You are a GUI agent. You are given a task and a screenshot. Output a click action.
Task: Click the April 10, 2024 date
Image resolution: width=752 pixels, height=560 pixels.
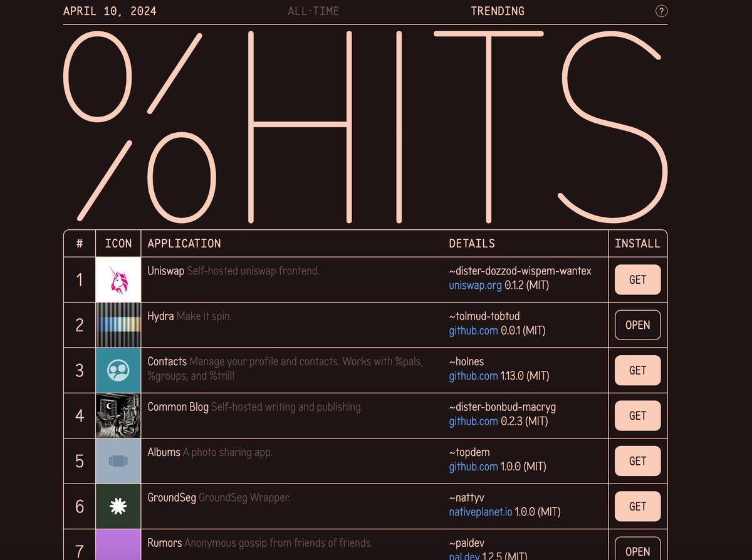[110, 11]
